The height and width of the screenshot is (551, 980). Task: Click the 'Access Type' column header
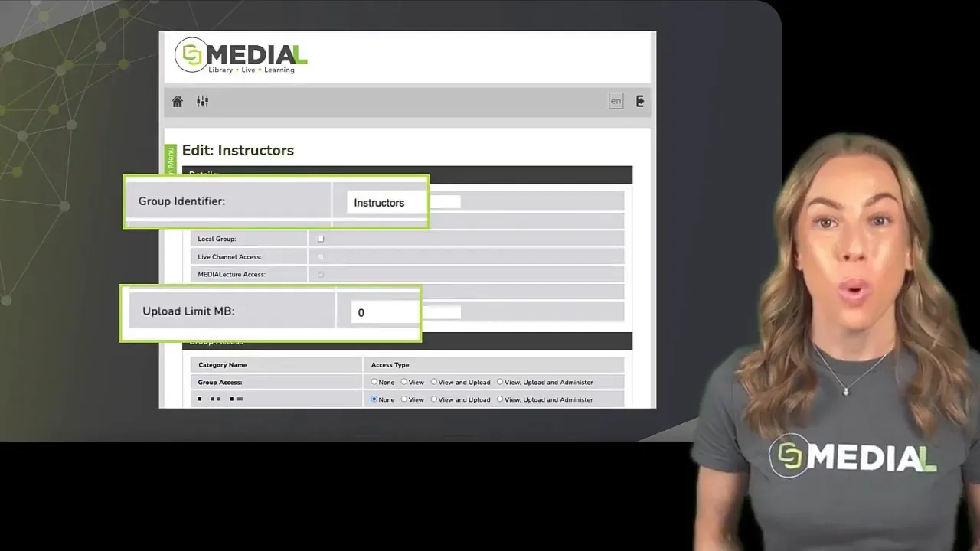click(390, 365)
